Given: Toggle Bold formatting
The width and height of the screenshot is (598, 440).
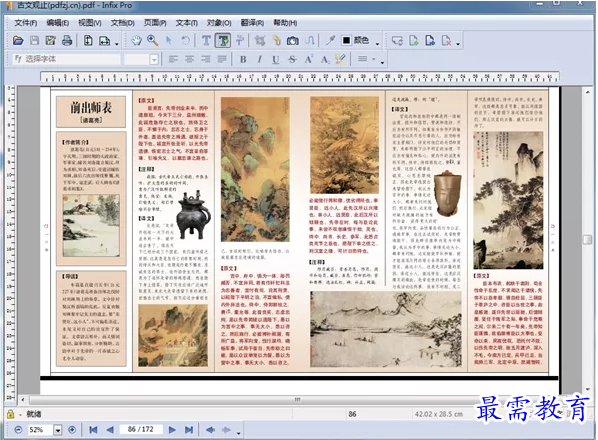Looking at the screenshot, I should pos(243,59).
